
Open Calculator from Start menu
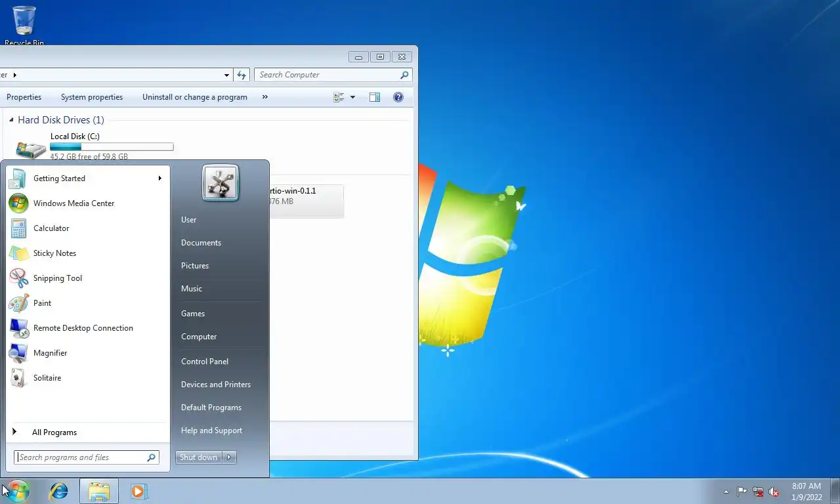(x=87, y=228)
